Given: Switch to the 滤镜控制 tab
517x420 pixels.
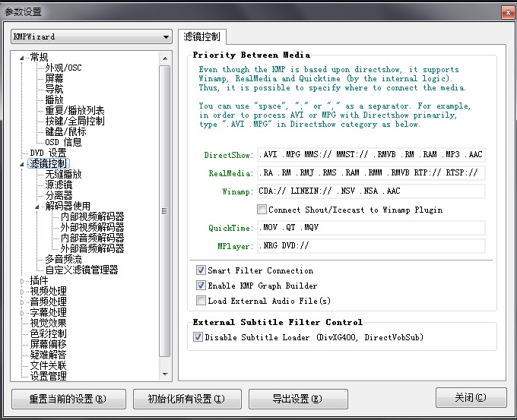Looking at the screenshot, I should click(x=201, y=36).
